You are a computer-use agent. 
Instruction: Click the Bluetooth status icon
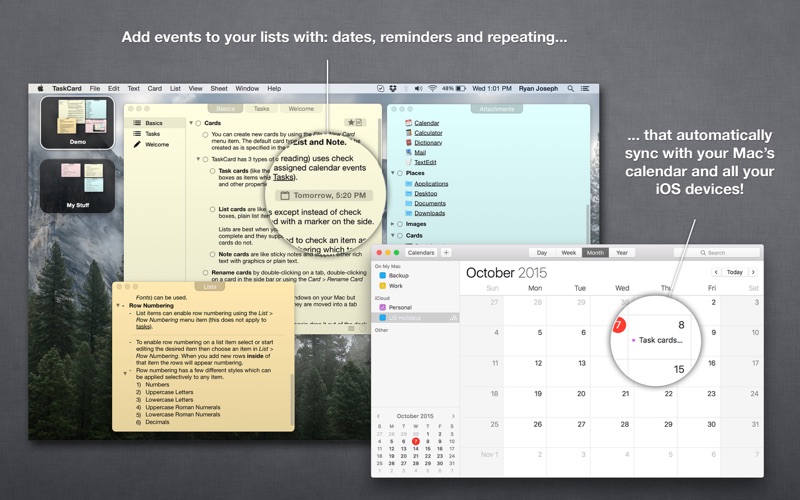coord(406,88)
